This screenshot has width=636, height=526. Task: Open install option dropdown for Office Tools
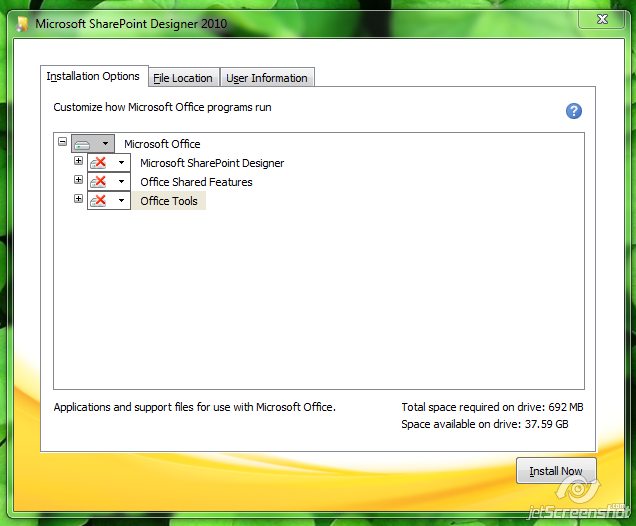click(109, 200)
